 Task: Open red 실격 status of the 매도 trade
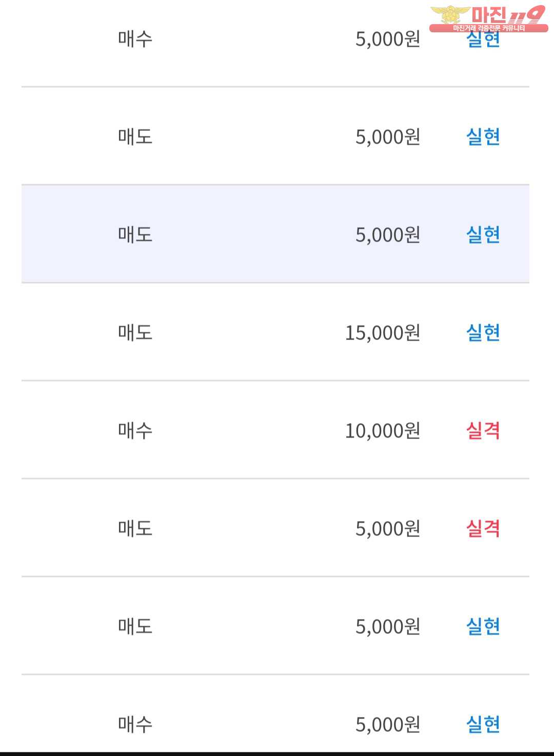tap(483, 528)
